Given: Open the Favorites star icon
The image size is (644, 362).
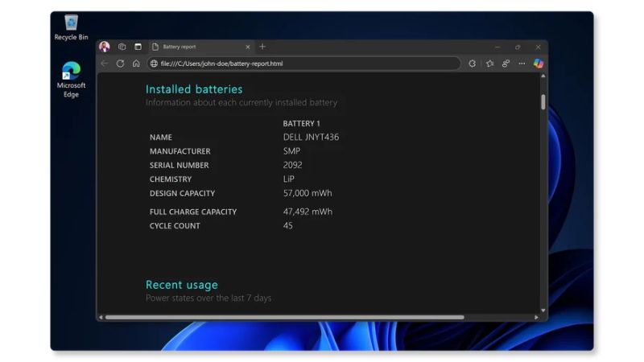Looking at the screenshot, I should (x=489, y=64).
